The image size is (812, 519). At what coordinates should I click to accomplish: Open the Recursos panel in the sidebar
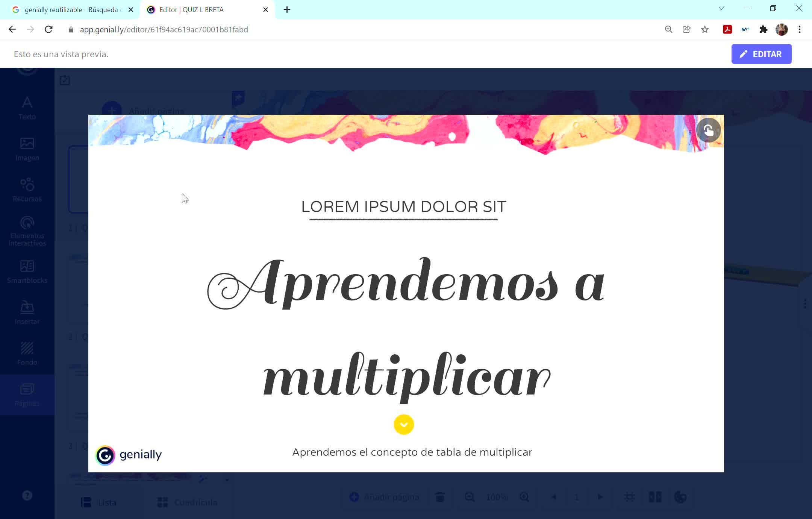(27, 190)
